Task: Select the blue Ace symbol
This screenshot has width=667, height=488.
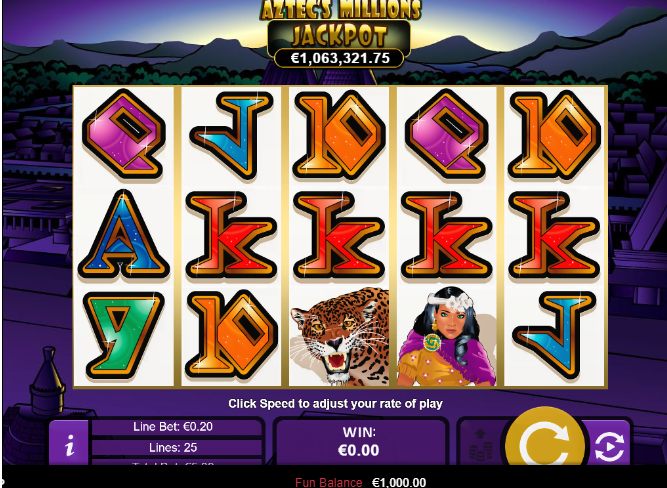Action: (x=124, y=235)
